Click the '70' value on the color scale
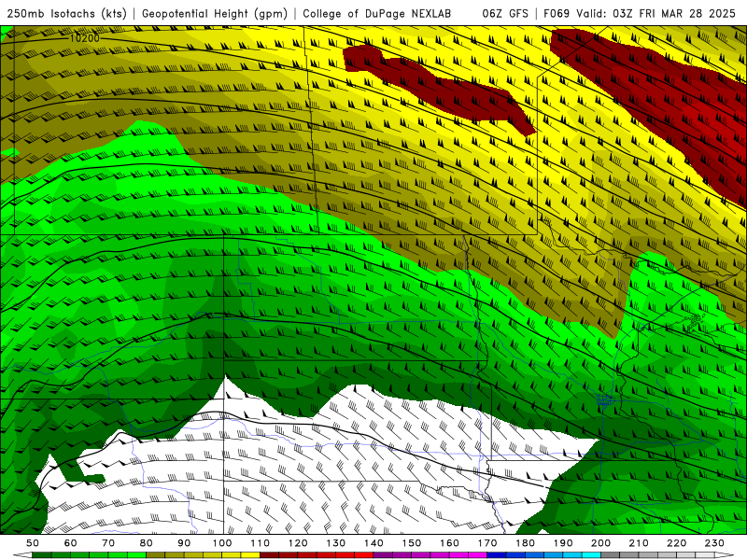Viewport: 747px width, 560px height. [108, 543]
